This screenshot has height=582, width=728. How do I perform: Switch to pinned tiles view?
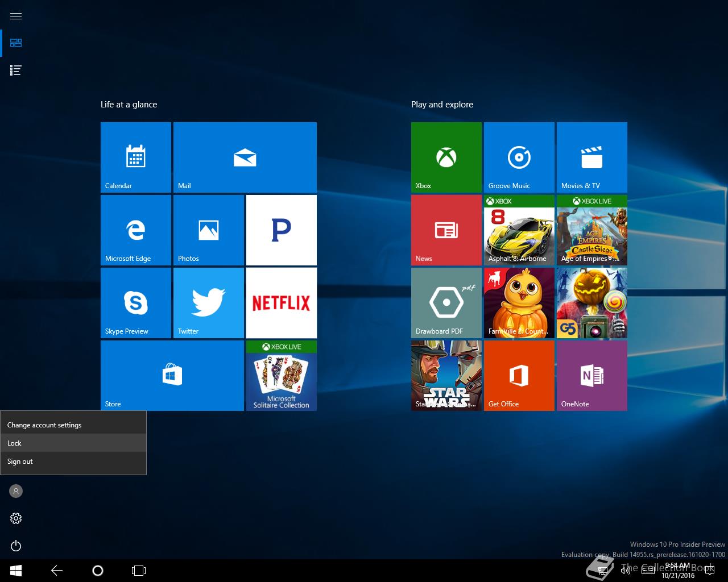tap(16, 43)
